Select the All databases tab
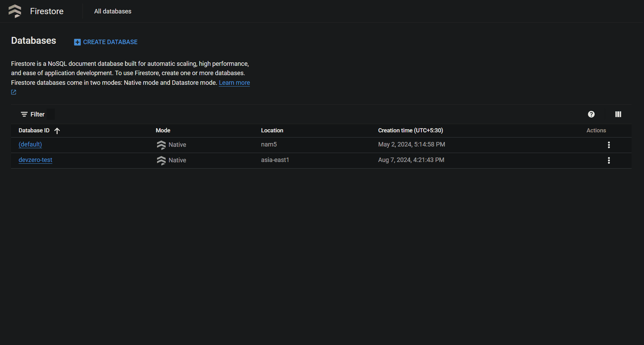 [x=113, y=11]
